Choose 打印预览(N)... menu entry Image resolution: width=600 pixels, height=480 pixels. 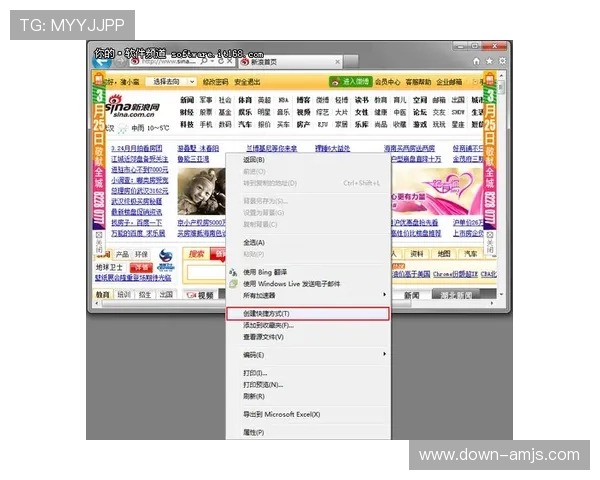pyautogui.click(x=308, y=385)
